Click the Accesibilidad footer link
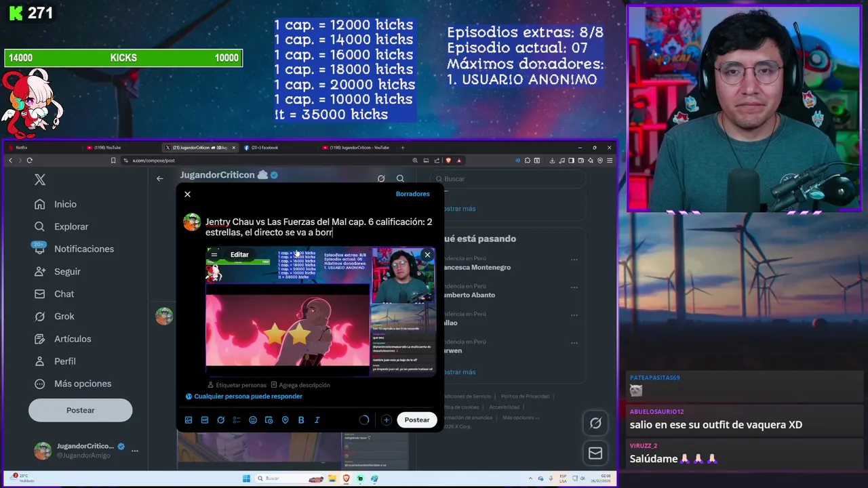Viewport: 868px width, 488px height. point(504,407)
